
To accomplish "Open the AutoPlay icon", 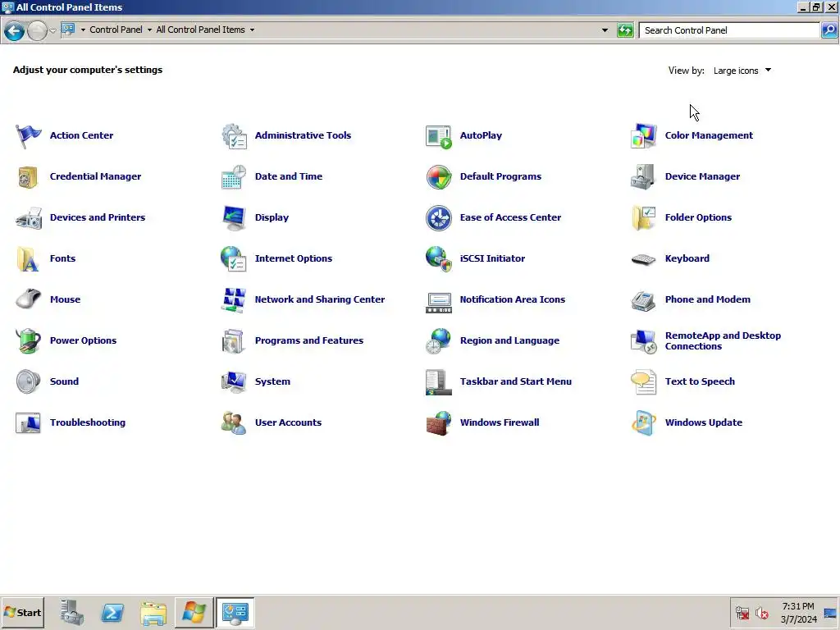I will coord(439,136).
